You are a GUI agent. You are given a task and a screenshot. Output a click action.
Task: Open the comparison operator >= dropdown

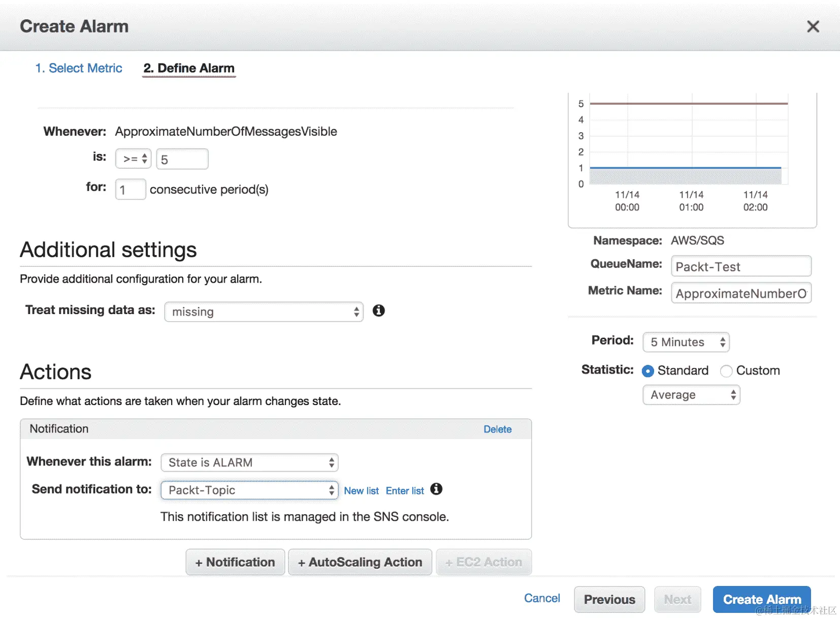(134, 159)
